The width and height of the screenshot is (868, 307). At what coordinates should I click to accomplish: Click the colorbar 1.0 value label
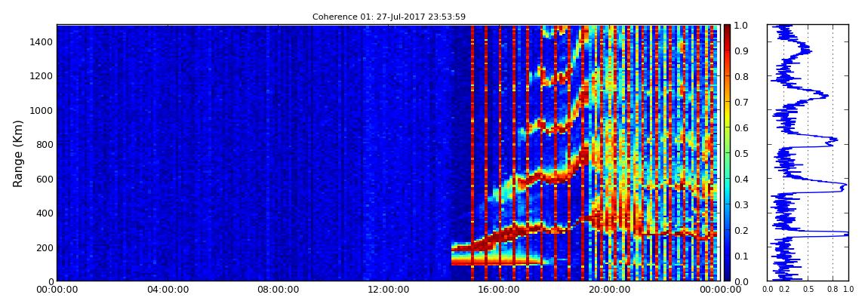coord(740,26)
